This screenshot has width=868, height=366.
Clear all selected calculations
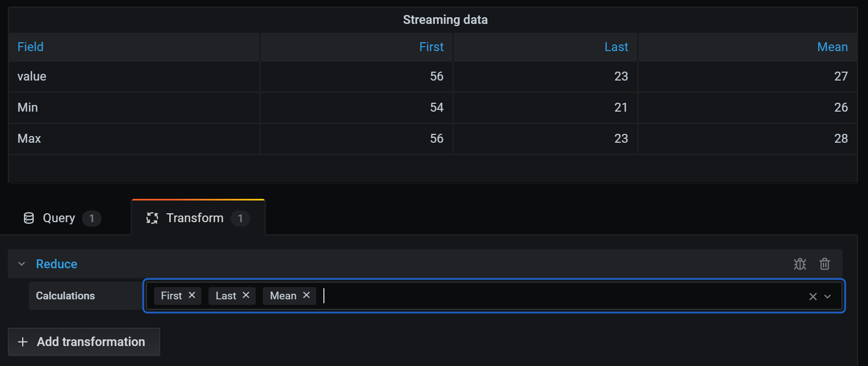point(813,297)
